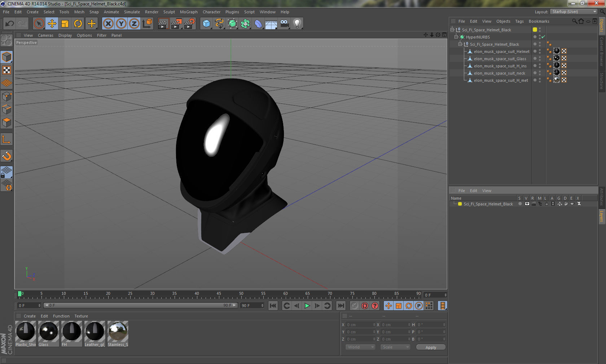Add a Cube primitive object
The height and width of the screenshot is (364, 606).
click(x=206, y=24)
